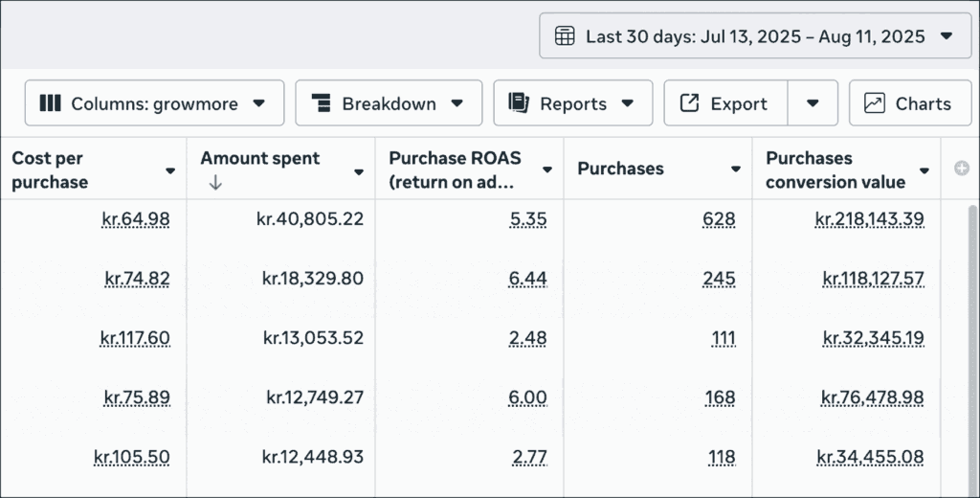The height and width of the screenshot is (498, 980).
Task: Open the Breakdown menu
Action: (389, 103)
